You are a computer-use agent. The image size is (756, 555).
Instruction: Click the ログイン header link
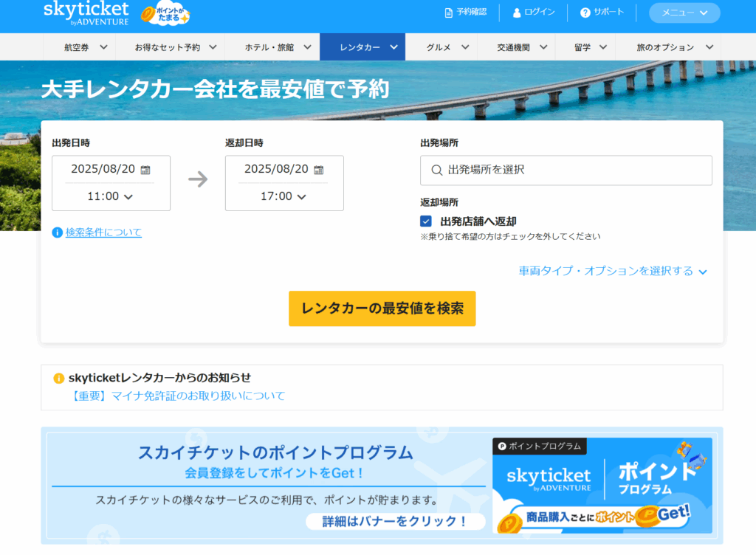click(534, 13)
